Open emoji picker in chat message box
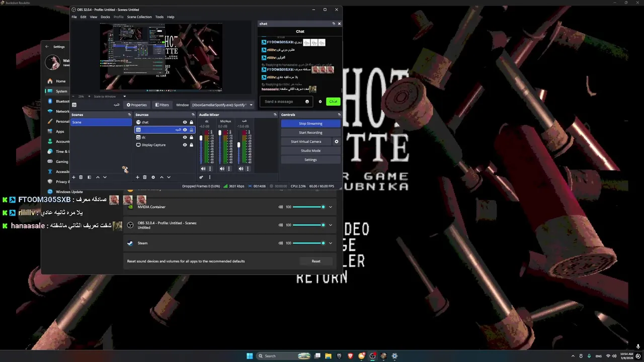 coord(307,102)
